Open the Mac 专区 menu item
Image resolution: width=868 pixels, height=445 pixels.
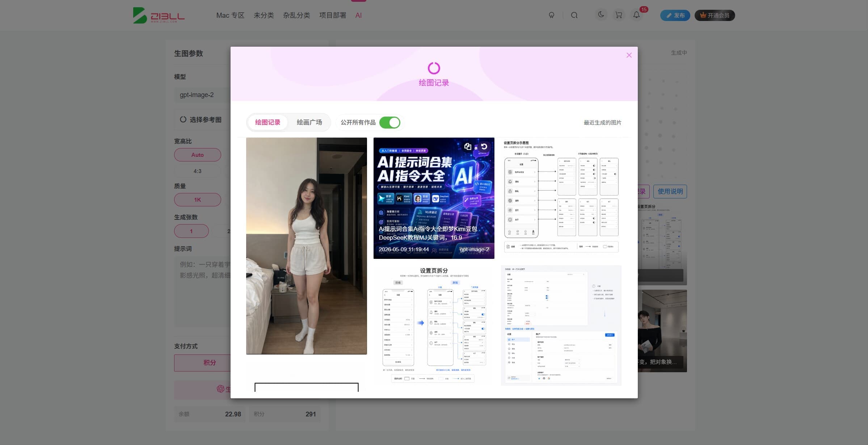click(x=230, y=15)
